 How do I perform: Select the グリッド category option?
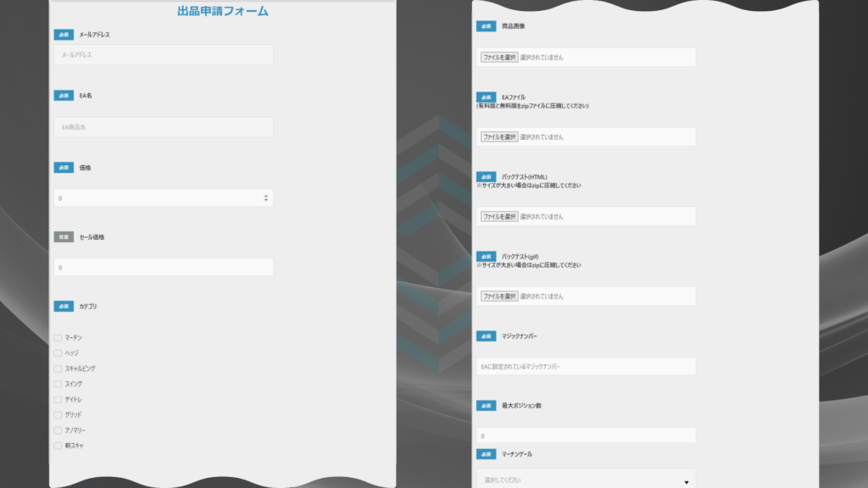coord(56,414)
